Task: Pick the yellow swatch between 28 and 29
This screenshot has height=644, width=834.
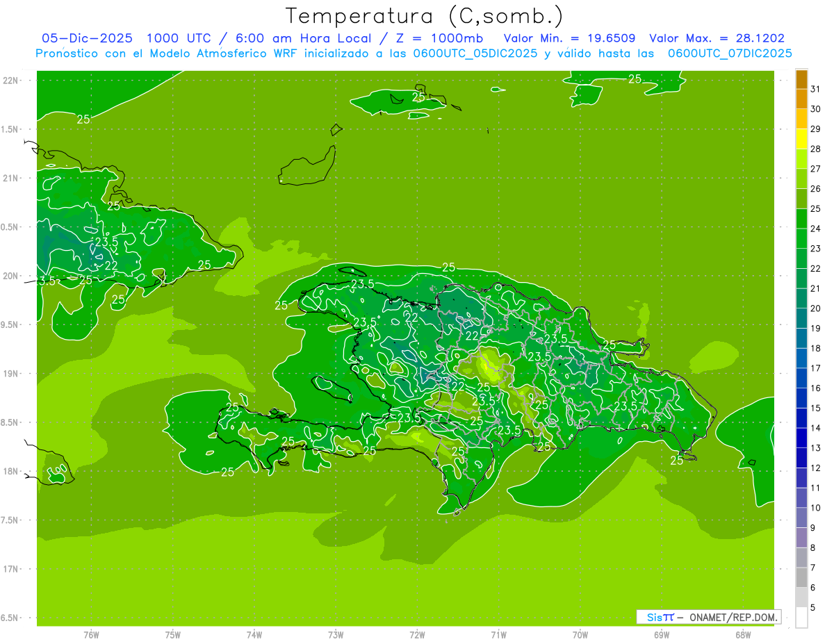Action: point(801,139)
